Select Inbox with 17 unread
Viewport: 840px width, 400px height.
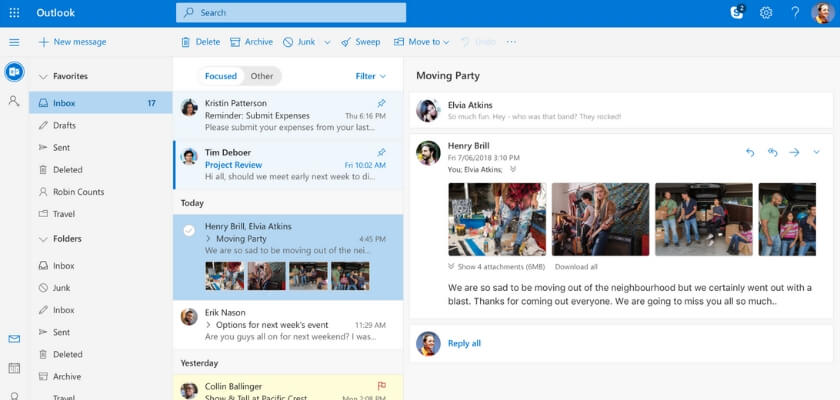click(101, 103)
